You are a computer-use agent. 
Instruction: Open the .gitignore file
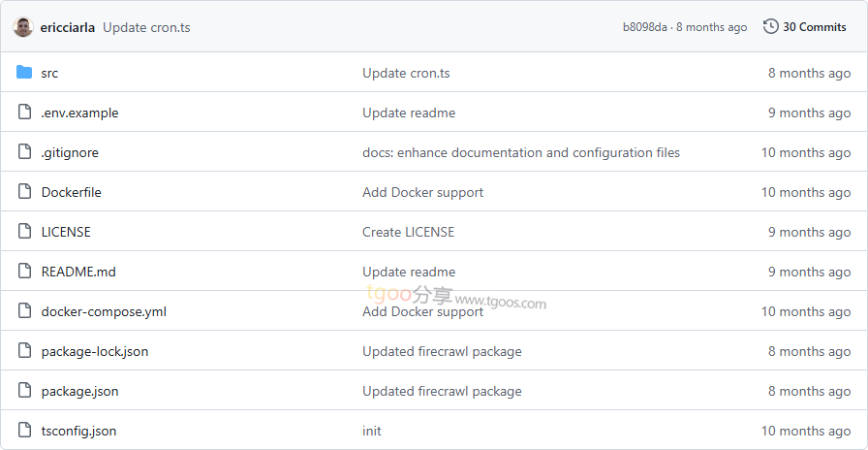70,152
